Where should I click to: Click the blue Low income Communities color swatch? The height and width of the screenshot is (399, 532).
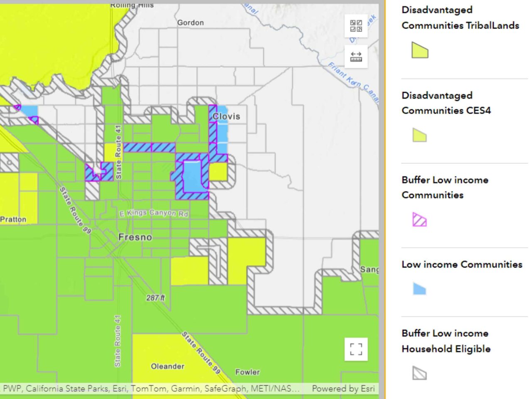point(419,289)
